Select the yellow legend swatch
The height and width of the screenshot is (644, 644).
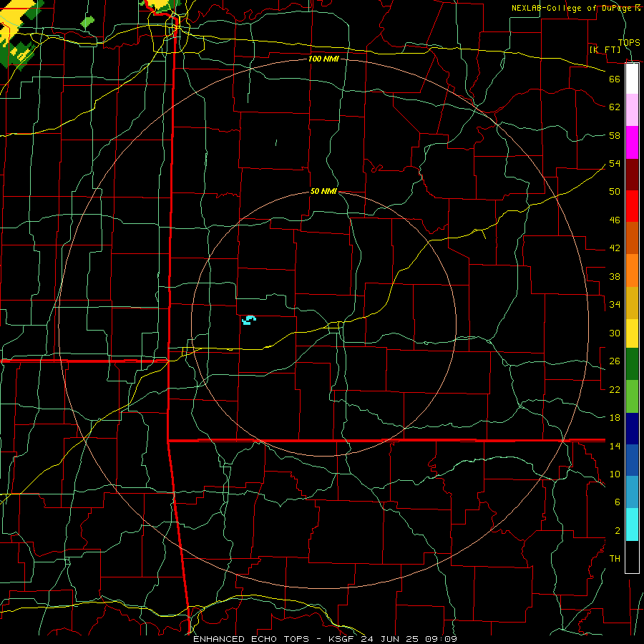coord(632,333)
